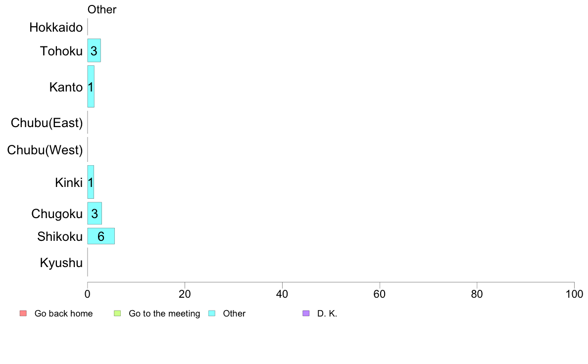Click the 0 tick on the x-axis
588x364 pixels.
tap(88, 294)
